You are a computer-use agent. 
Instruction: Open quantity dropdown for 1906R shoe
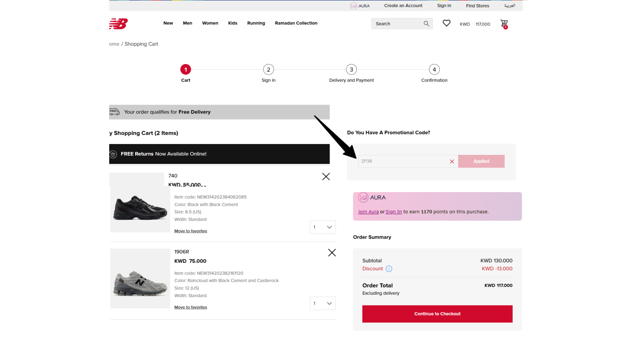323,303
